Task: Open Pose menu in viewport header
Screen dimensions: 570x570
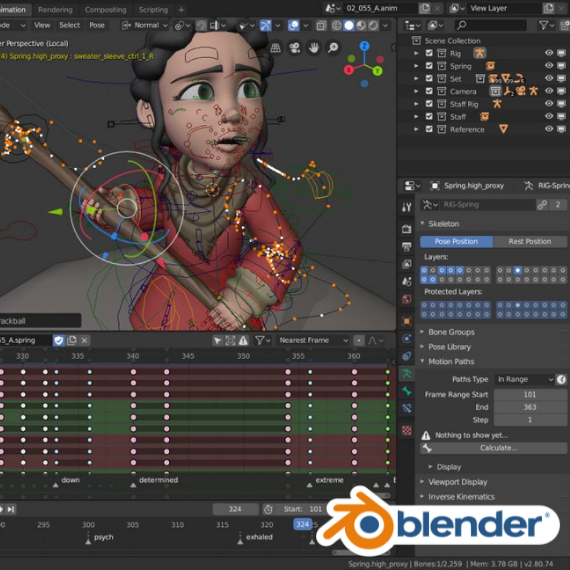Action: pos(97,25)
